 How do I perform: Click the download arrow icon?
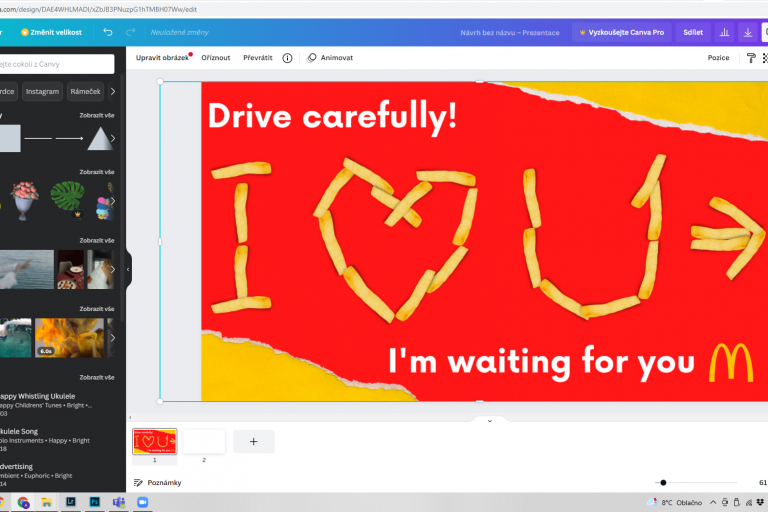coord(748,32)
